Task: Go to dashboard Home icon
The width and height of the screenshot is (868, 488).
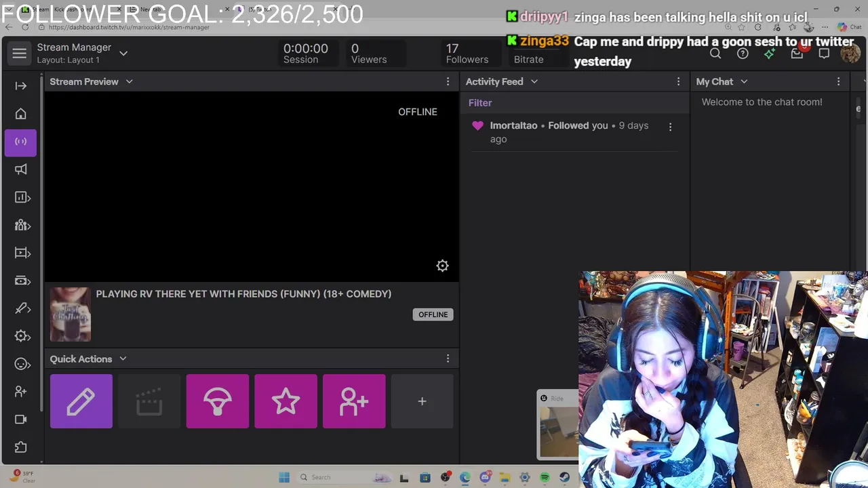Action: [21, 114]
